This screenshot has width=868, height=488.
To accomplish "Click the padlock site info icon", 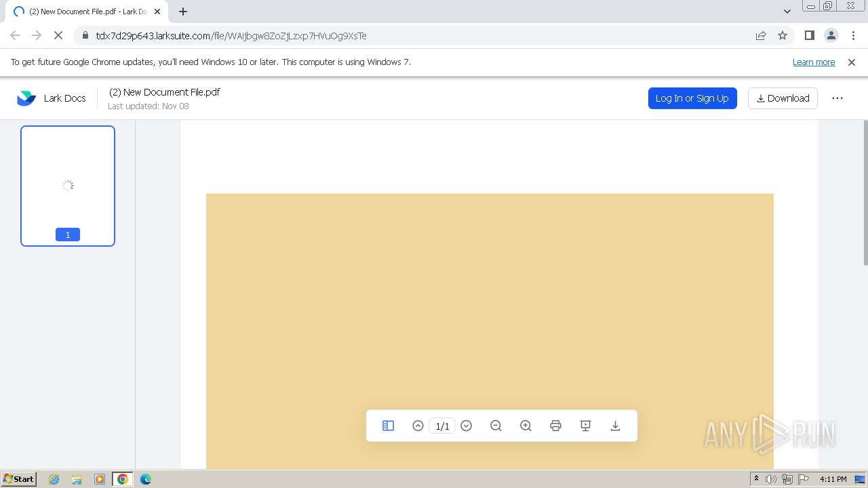I will pos(85,36).
